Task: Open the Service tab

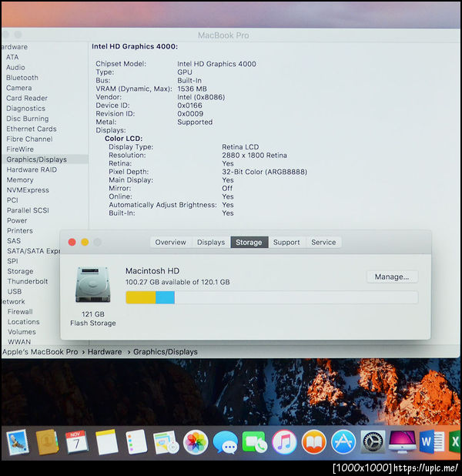Action: tap(323, 243)
